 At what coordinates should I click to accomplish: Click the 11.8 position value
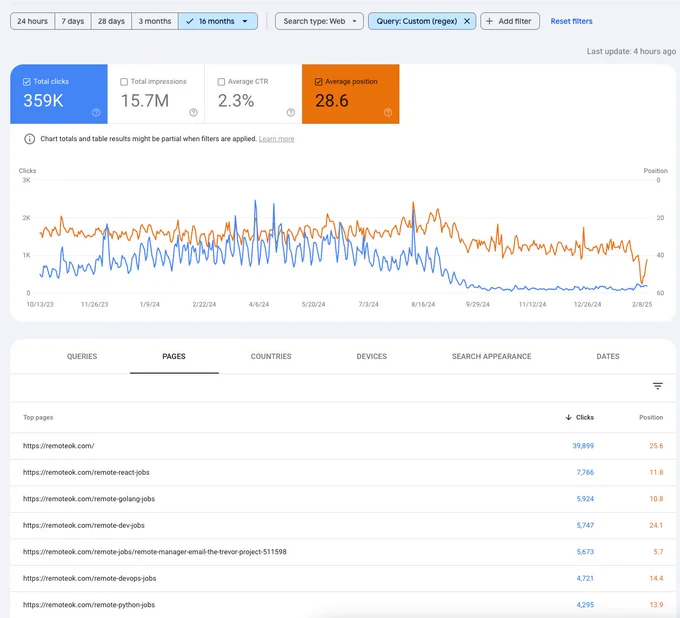point(656,472)
